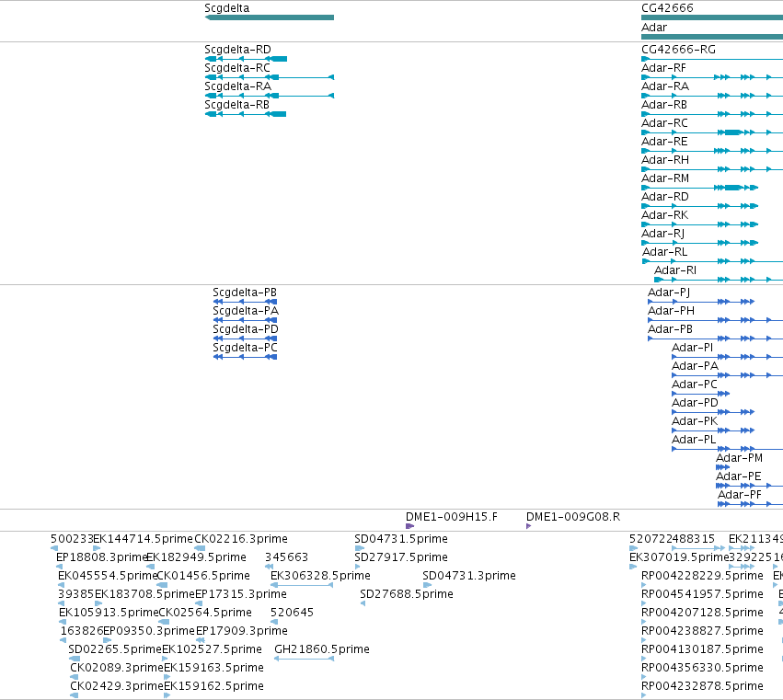Select transcript Adar-RJ
Image resolution: width=783 pixels, height=700 pixels.
pyautogui.click(x=663, y=235)
